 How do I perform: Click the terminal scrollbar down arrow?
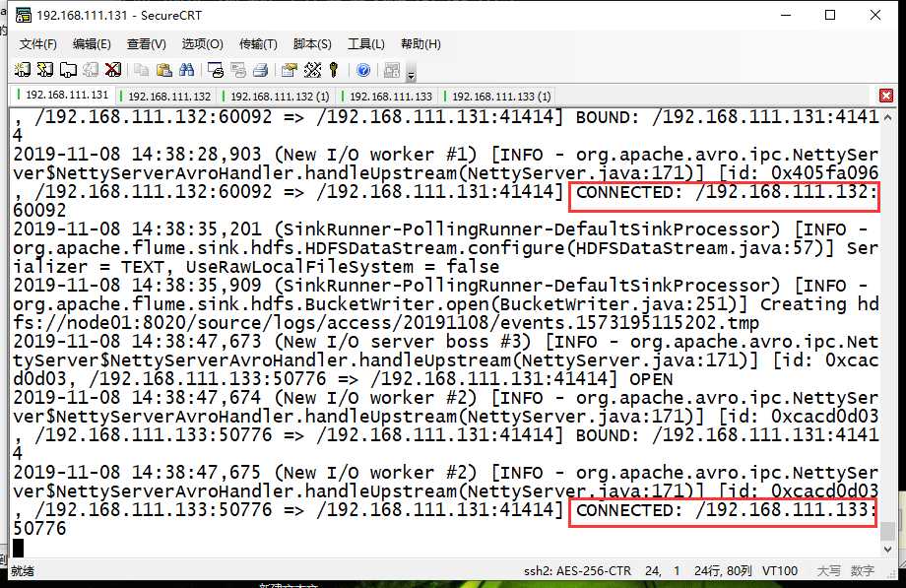click(x=888, y=550)
